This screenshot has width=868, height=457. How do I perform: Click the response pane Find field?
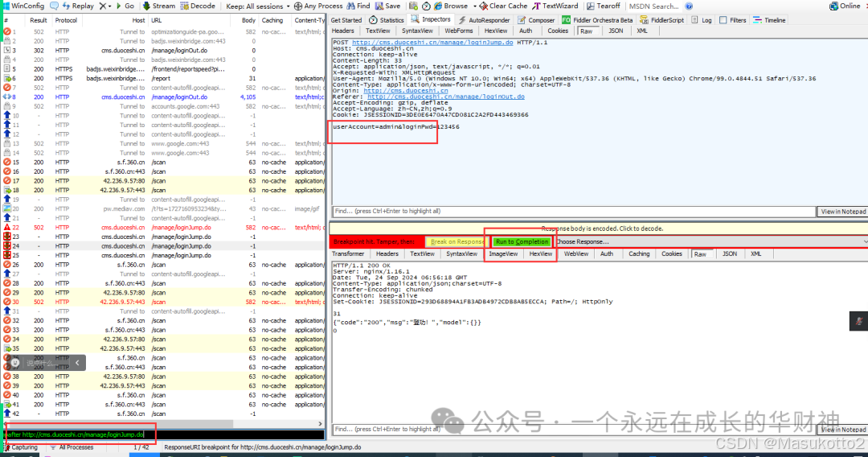point(574,430)
